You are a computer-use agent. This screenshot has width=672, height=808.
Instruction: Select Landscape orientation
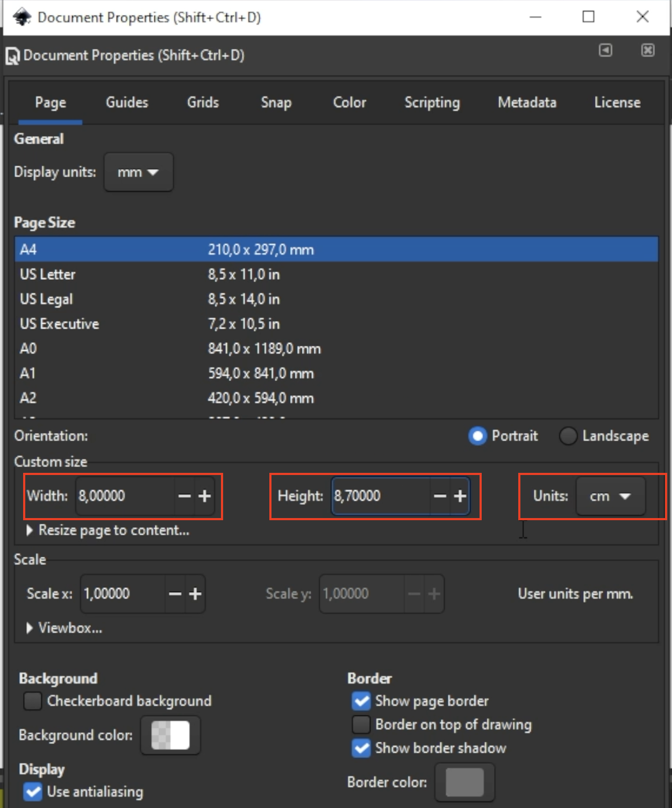[568, 436]
